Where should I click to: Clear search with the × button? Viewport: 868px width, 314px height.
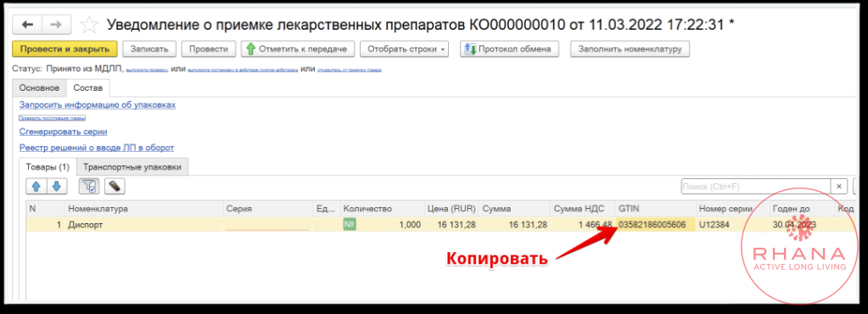(838, 186)
